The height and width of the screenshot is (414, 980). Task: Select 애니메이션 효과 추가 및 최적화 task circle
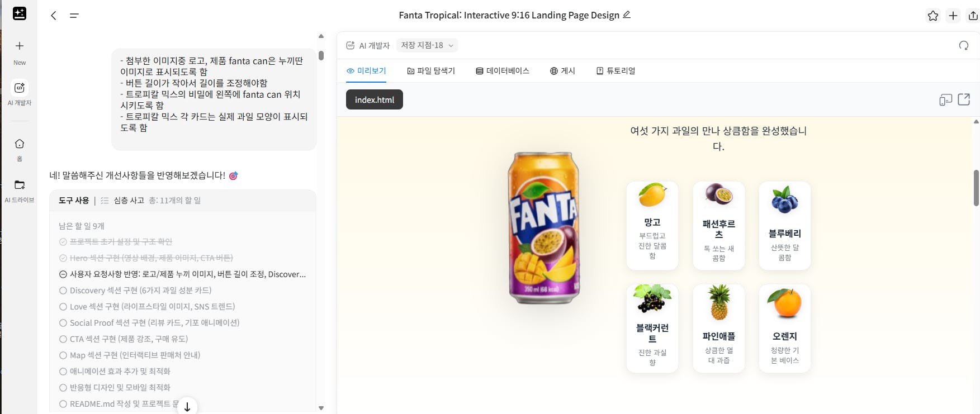(63, 372)
